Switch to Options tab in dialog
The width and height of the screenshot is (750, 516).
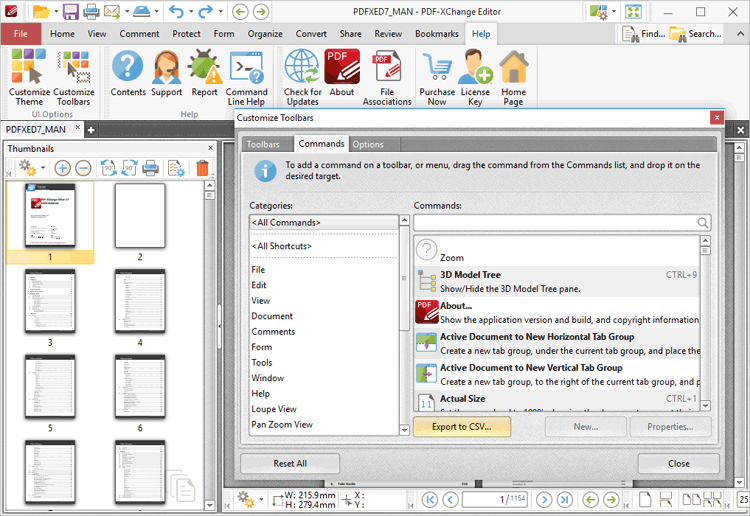click(x=368, y=144)
